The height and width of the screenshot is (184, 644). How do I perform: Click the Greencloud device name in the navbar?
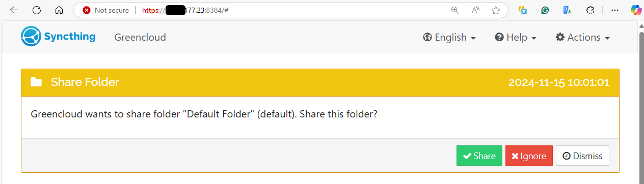pos(140,37)
